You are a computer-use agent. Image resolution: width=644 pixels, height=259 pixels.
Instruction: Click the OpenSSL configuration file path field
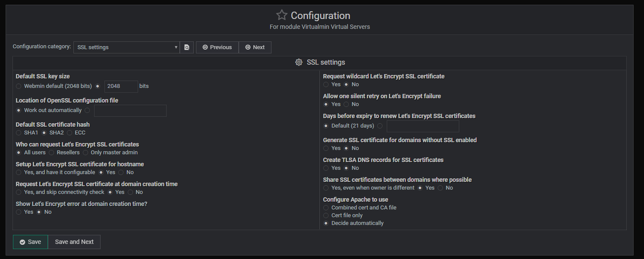(130, 111)
